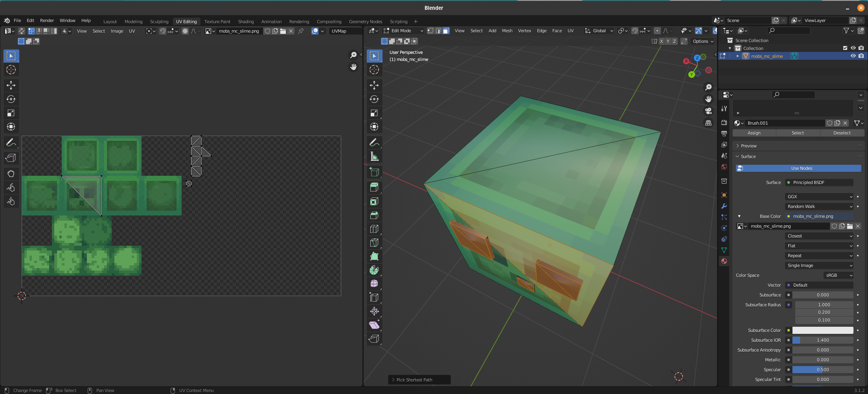868x394 pixels.
Task: Click the Subsurface Color swatch
Action: (822, 330)
